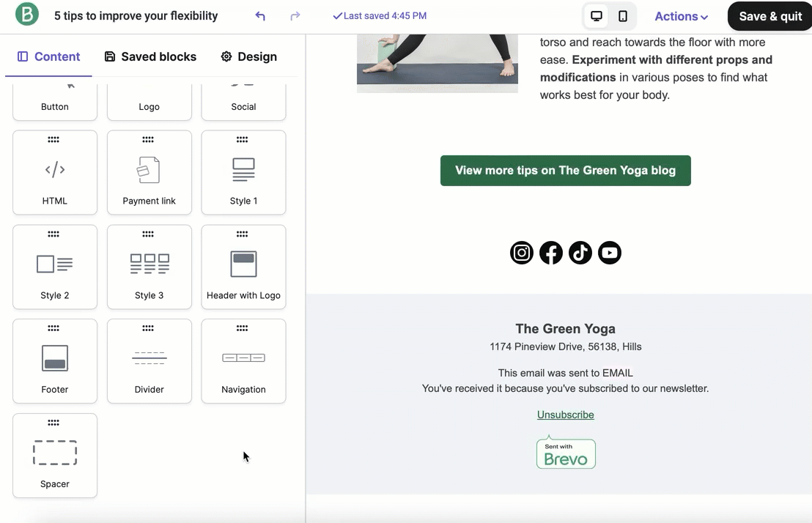Open the Unsubscribe link
Image resolution: width=812 pixels, height=523 pixels.
coord(565,414)
